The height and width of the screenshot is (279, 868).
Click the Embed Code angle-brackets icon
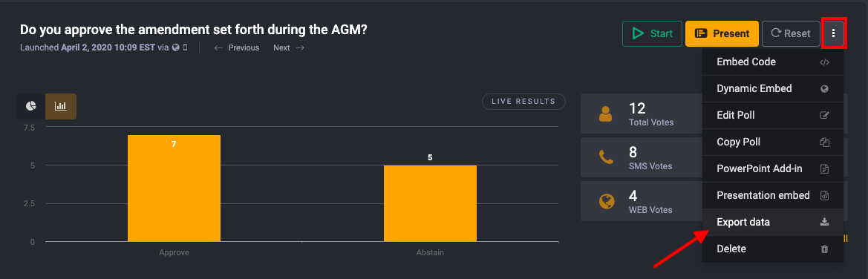click(824, 62)
